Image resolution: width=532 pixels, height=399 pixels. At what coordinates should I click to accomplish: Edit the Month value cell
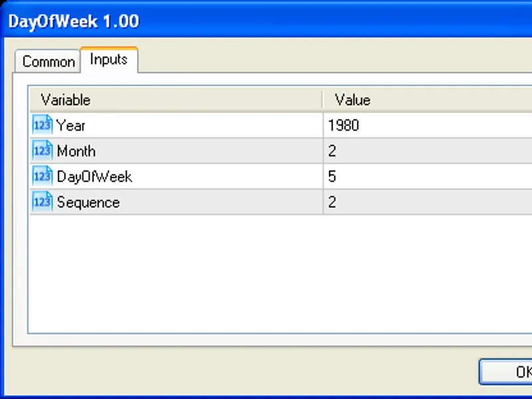click(x=428, y=151)
